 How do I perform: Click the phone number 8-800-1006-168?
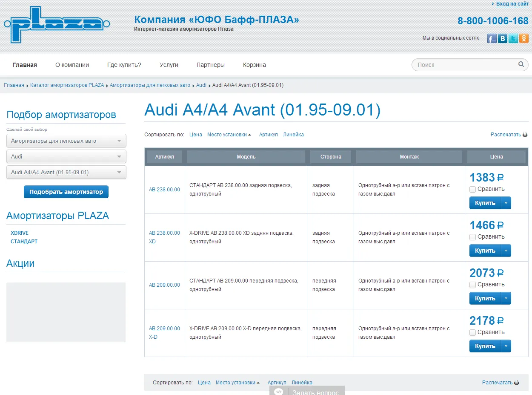coord(493,21)
